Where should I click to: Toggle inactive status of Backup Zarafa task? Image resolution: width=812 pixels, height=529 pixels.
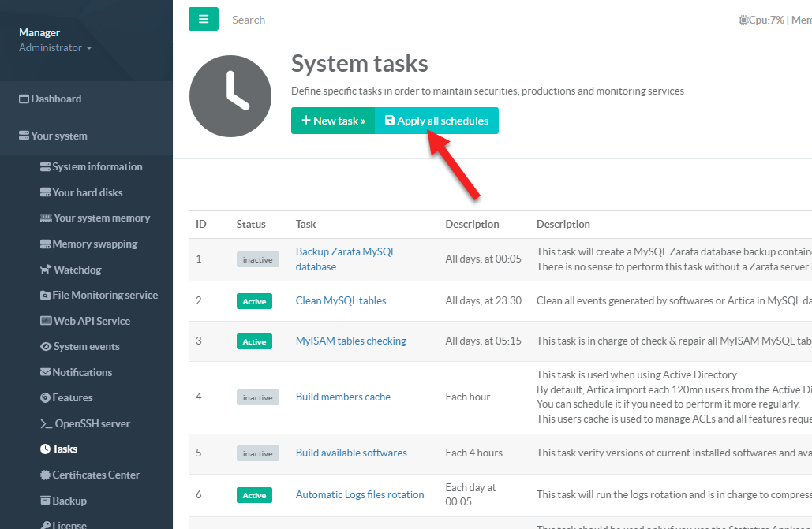pos(257,259)
